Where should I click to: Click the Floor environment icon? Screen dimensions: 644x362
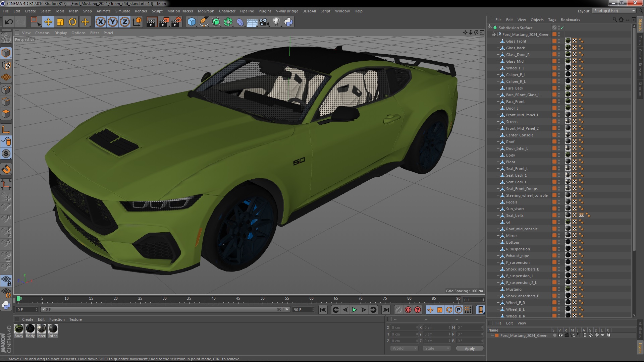pos(252,22)
